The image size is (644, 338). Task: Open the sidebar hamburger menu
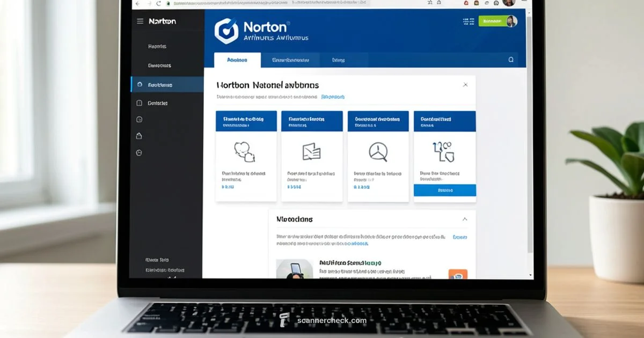140,21
